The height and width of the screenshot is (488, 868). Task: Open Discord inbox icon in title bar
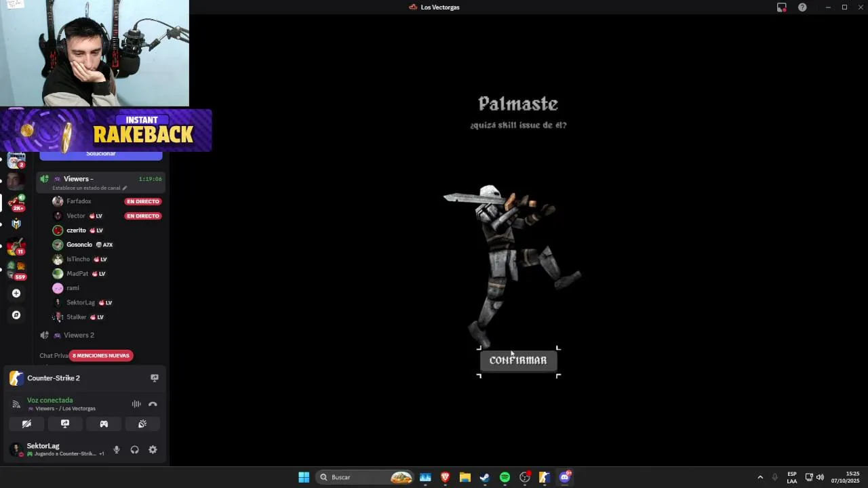782,7
